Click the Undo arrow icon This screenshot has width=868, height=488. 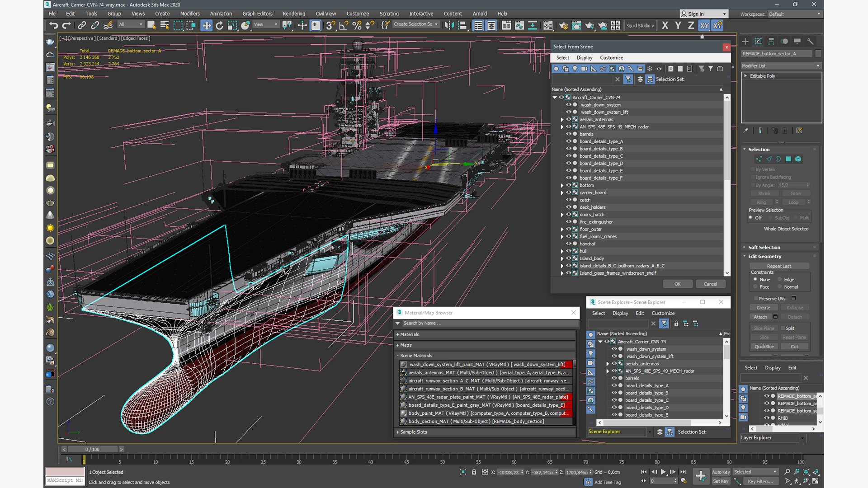(x=54, y=25)
